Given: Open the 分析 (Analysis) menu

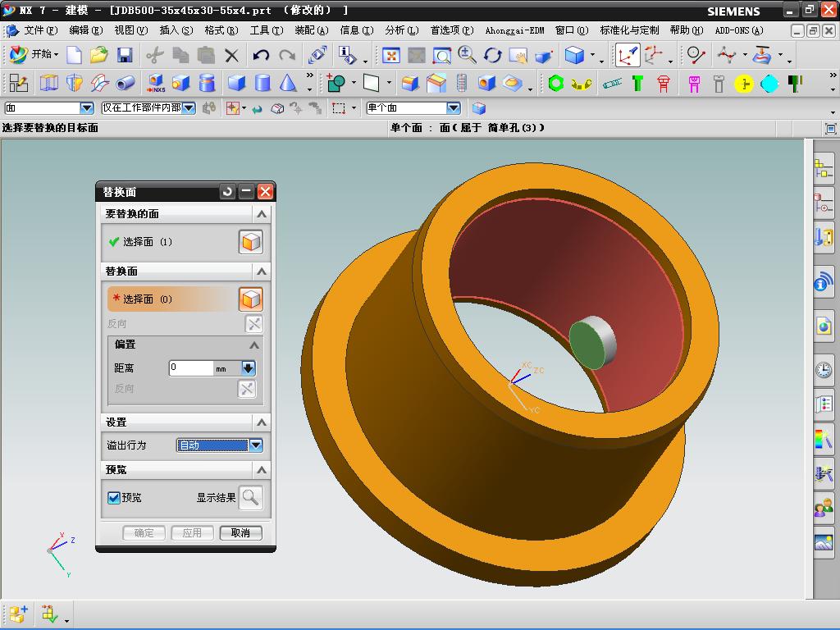Looking at the screenshot, I should (401, 30).
